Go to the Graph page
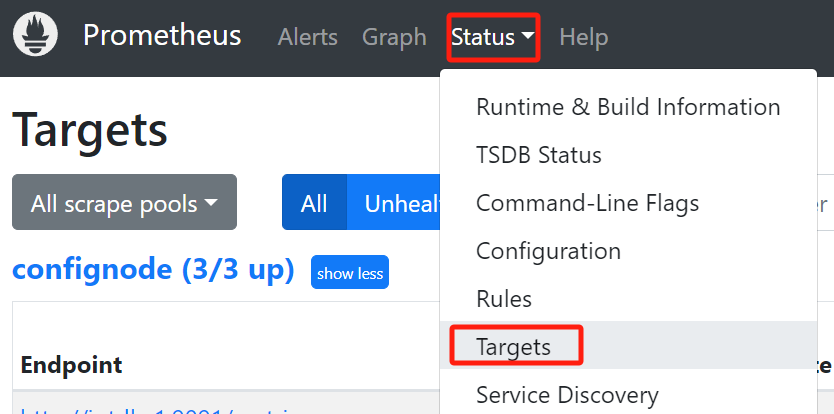Image resolution: width=834 pixels, height=414 pixels. point(394,37)
